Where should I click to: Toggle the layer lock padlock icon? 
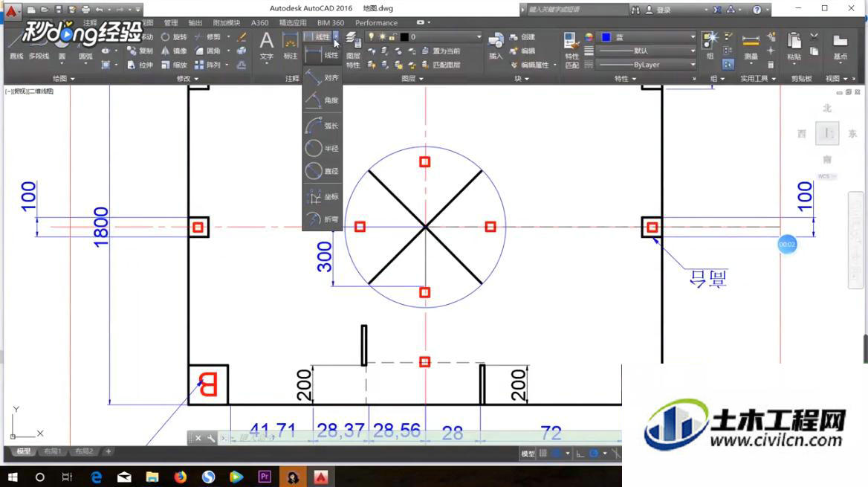tap(392, 36)
